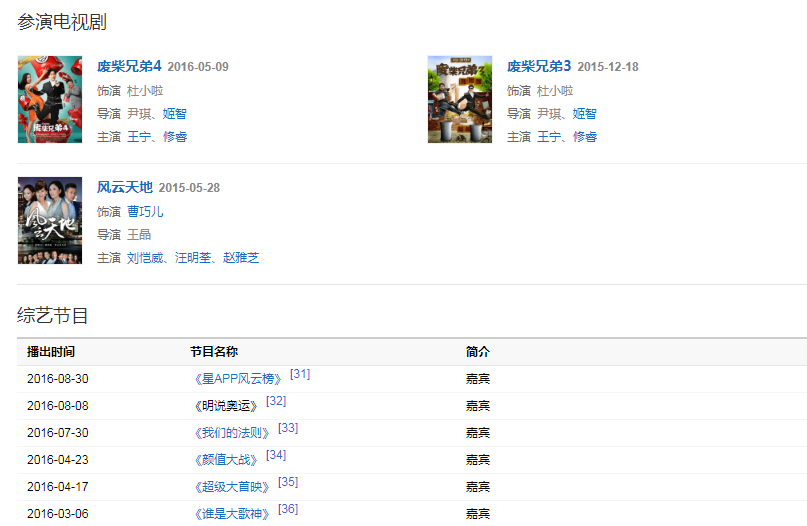Open the 风云天地 title link

coord(124,188)
